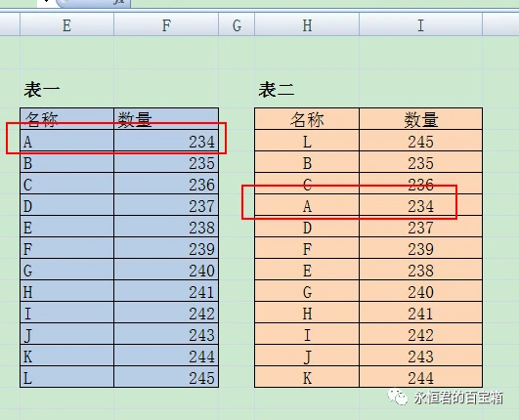519x420 pixels.
Task: Select cell 239 in blue table
Action: pos(166,248)
